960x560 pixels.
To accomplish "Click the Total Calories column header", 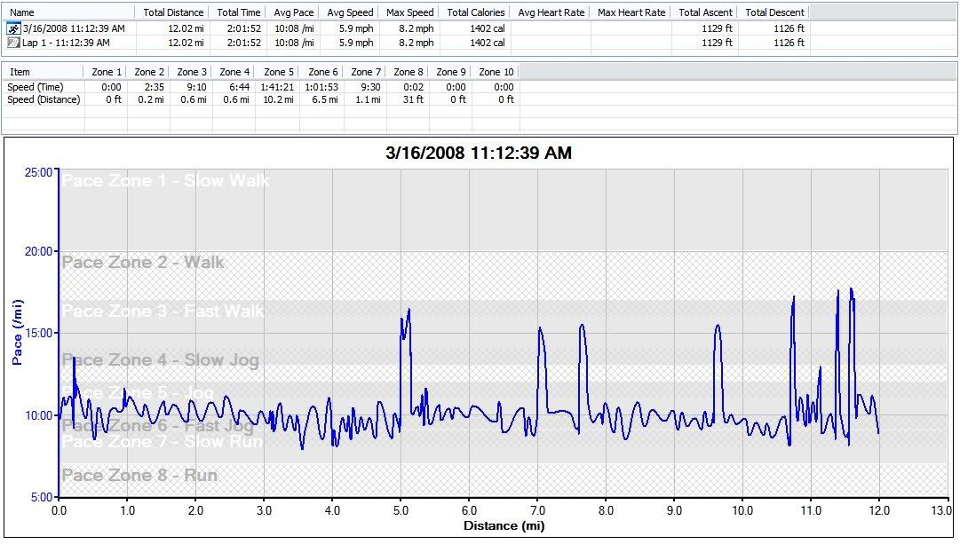I will pyautogui.click(x=476, y=12).
